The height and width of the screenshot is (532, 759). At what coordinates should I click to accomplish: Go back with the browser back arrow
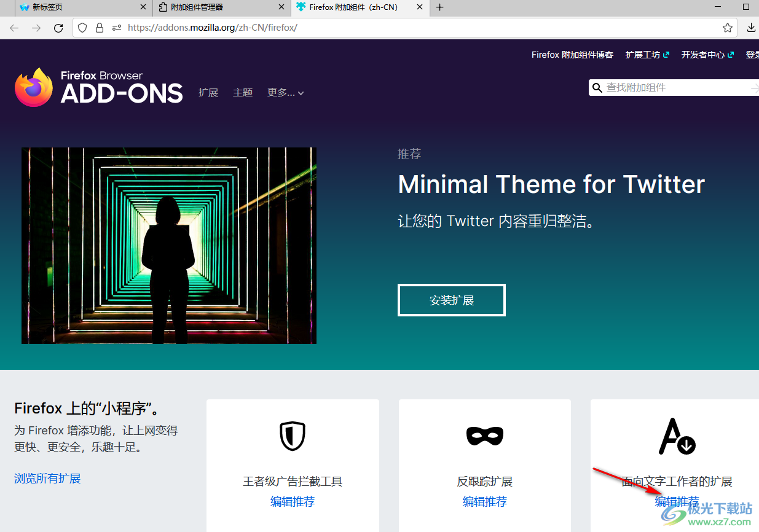[x=14, y=28]
